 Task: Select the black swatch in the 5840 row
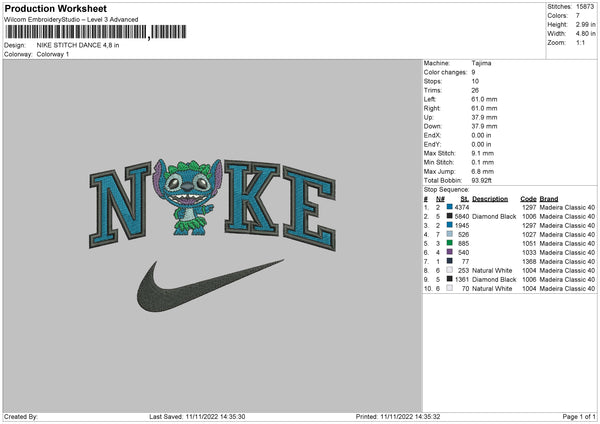tap(449, 216)
